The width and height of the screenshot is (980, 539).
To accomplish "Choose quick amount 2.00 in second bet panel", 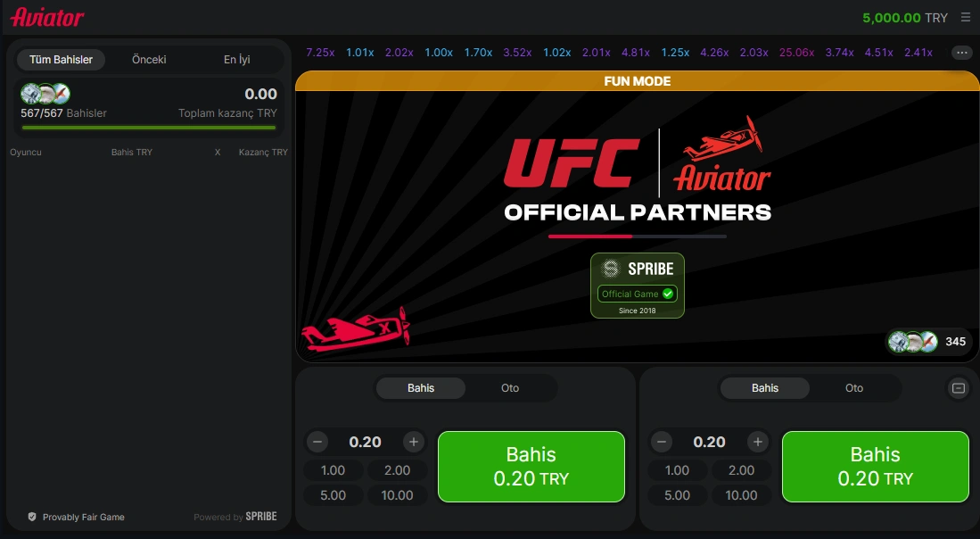I will point(742,470).
